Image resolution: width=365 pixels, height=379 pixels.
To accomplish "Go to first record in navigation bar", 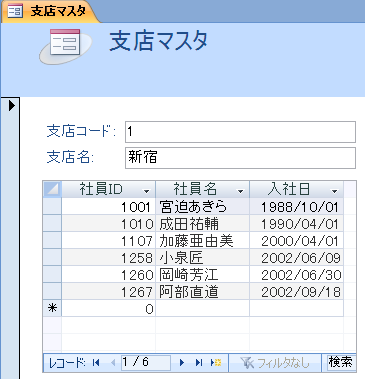I will click(96, 362).
